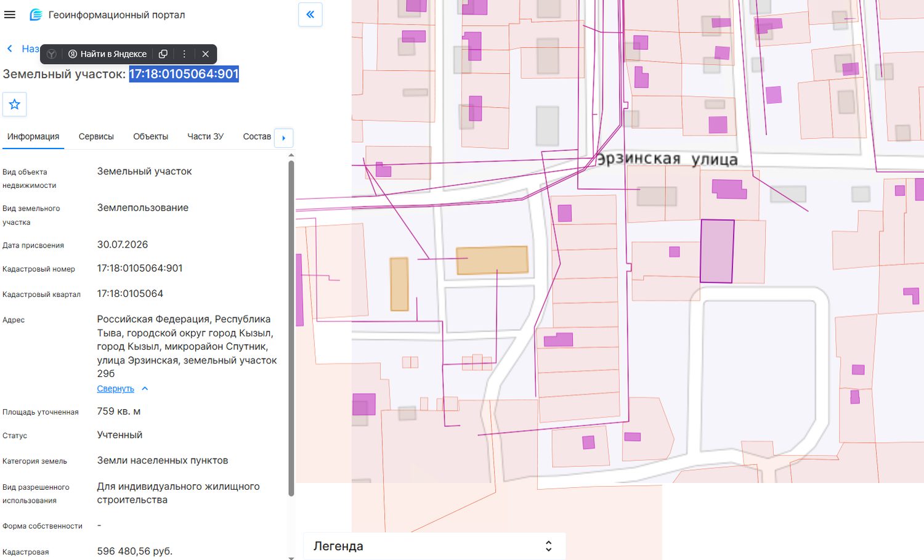Expand the Легенда panel
This screenshot has width=924, height=560.
pyautogui.click(x=434, y=546)
